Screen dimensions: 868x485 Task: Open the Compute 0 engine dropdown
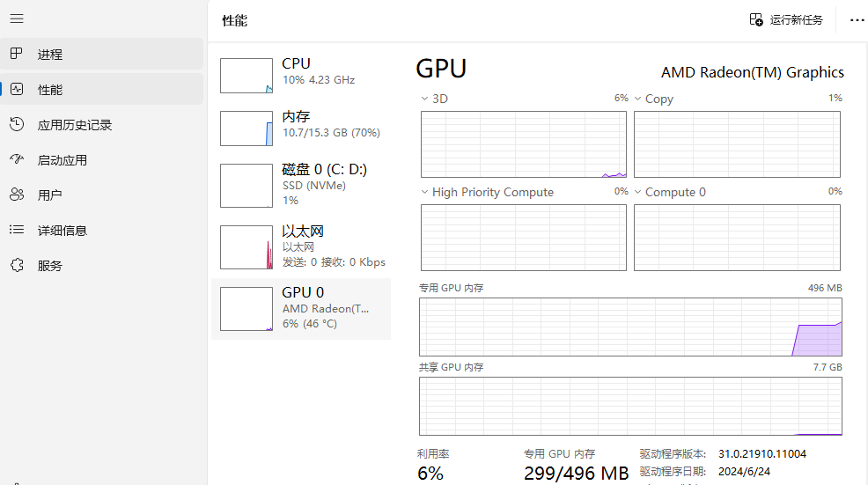[x=637, y=192]
